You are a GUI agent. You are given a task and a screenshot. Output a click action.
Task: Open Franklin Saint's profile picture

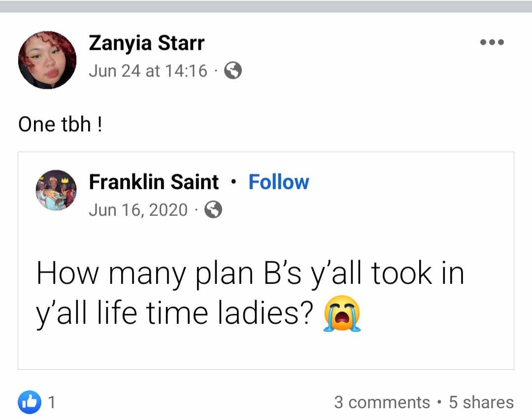[56, 190]
